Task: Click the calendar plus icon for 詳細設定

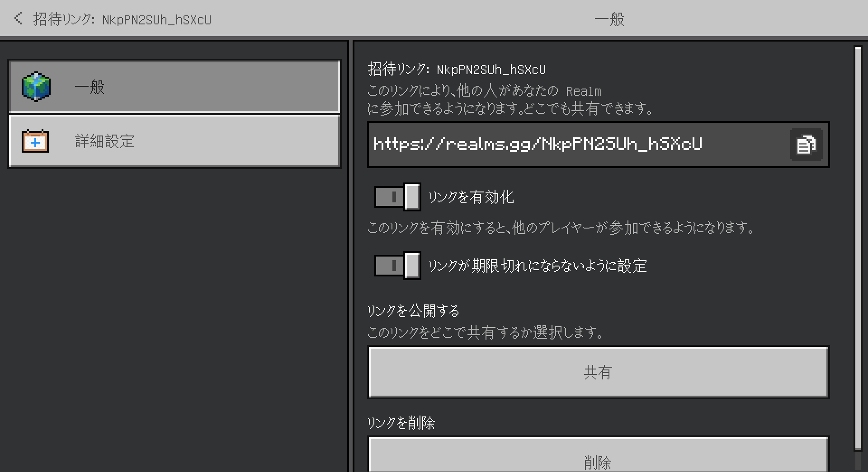Action: (35, 141)
